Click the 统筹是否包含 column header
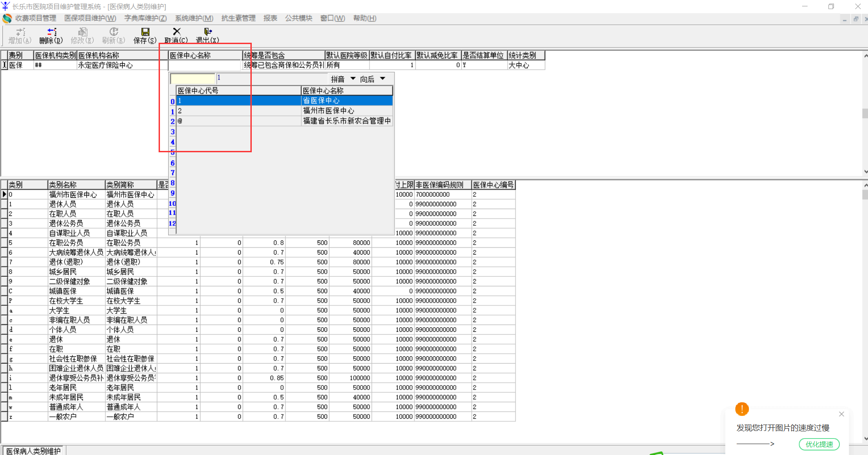 284,55
